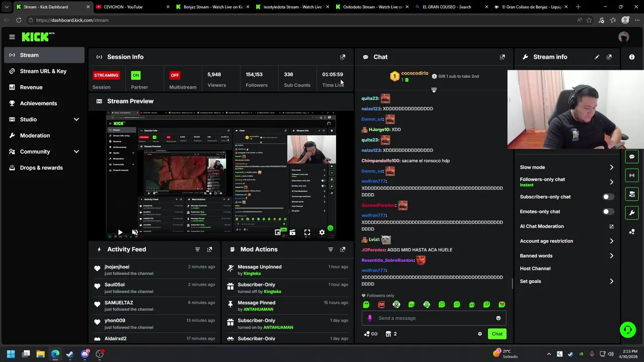Enable picture-in-picture in stream preview

click(278, 232)
